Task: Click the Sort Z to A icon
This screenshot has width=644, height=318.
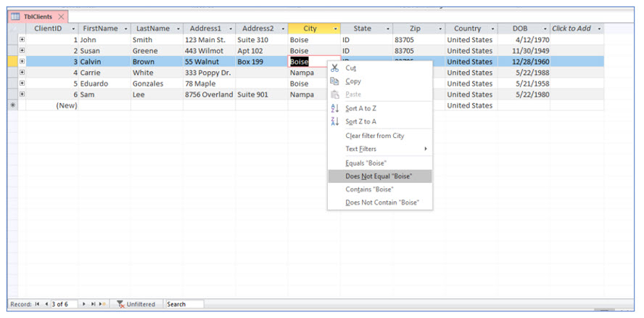Action: (335, 121)
